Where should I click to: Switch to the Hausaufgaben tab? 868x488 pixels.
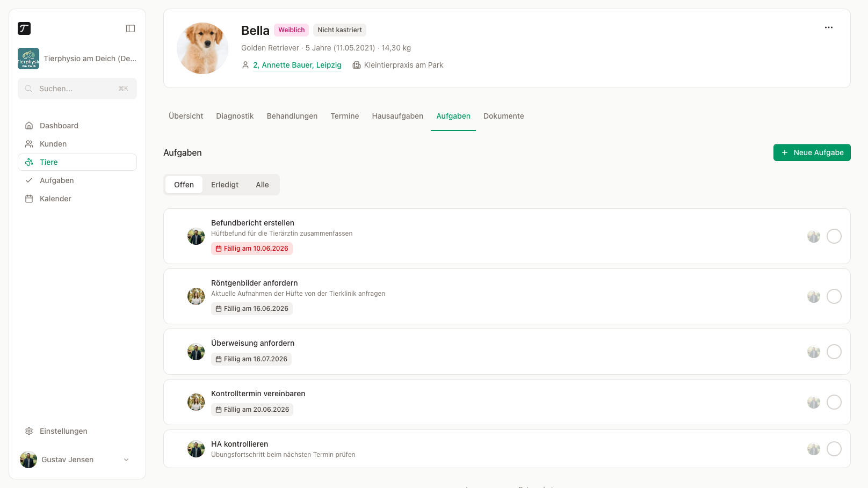(x=397, y=116)
